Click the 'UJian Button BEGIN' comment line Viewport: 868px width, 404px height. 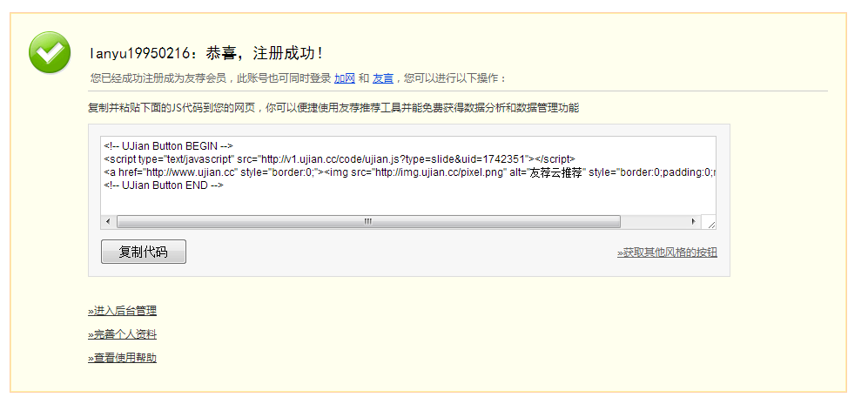click(x=168, y=146)
